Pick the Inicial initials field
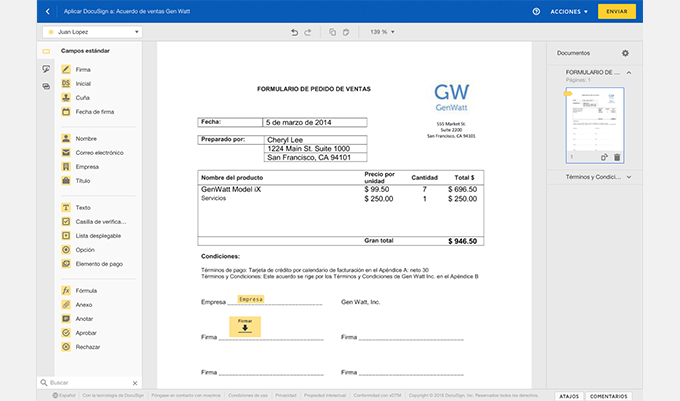This screenshot has width=680, height=401. click(83, 84)
